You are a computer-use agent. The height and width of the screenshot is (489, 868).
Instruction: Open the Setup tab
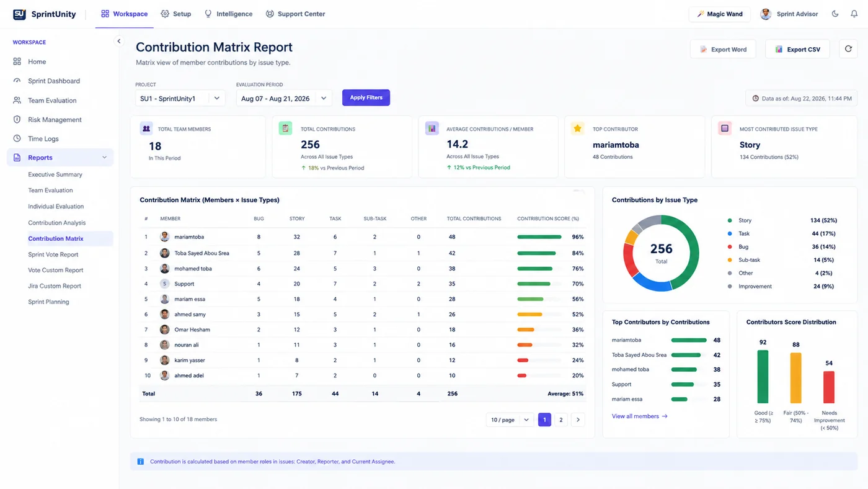176,14
